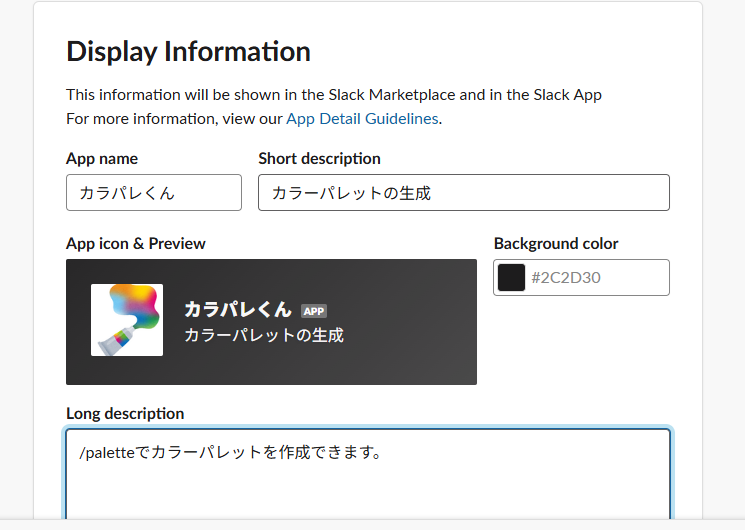
Task: Click the "Long description" label
Action: (125, 413)
